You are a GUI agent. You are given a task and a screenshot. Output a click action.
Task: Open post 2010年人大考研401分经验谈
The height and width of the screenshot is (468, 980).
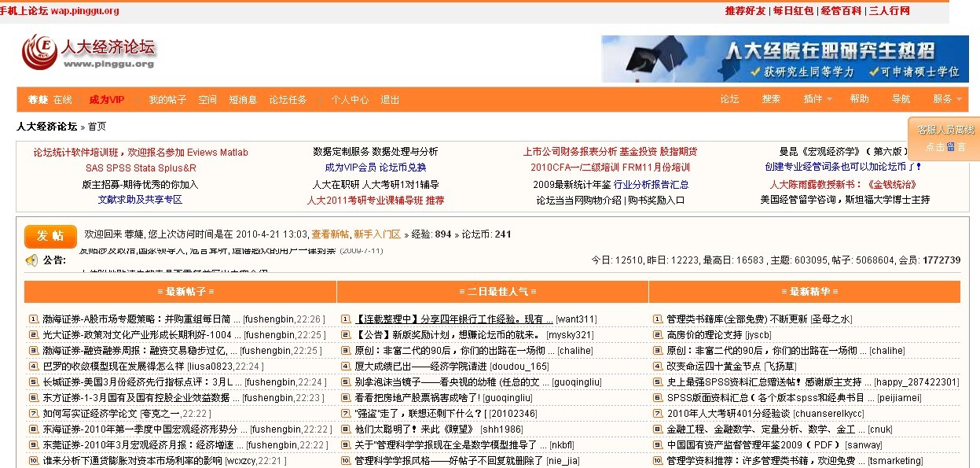pyautogui.click(x=729, y=414)
